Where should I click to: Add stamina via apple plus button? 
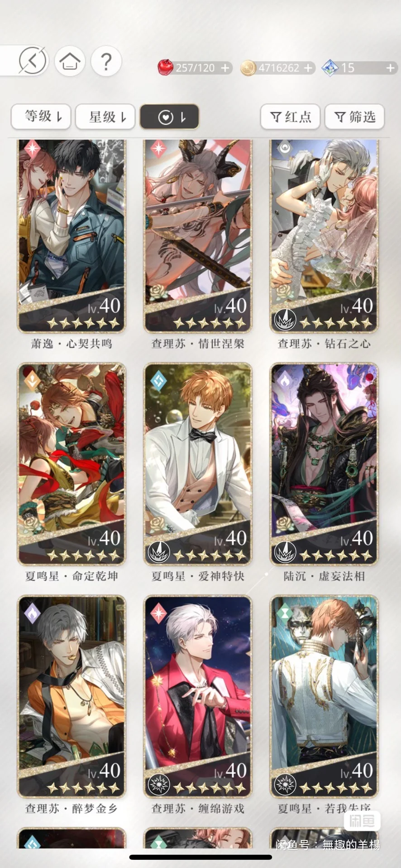tap(225, 68)
